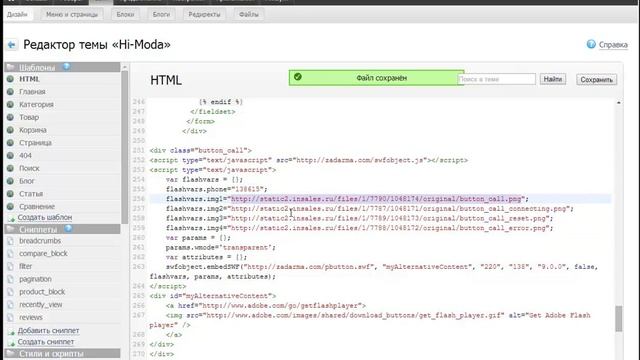The height and width of the screenshot is (360, 640).
Task: Open the Редиректы tab
Action: (204, 14)
